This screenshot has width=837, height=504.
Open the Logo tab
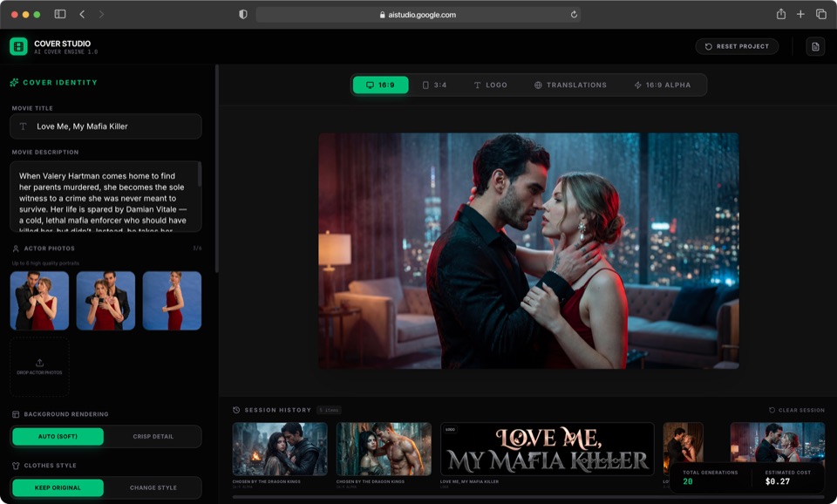(x=490, y=85)
